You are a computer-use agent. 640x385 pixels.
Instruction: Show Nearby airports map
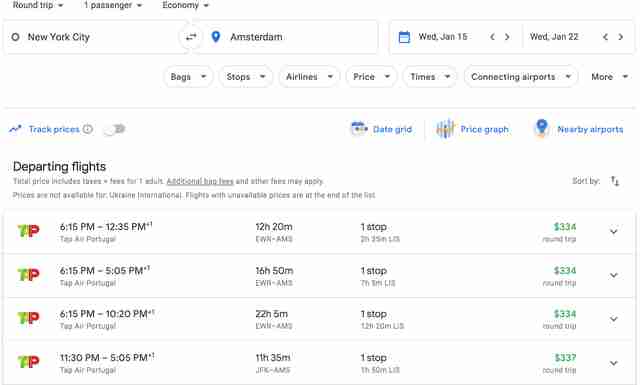pyautogui.click(x=578, y=129)
